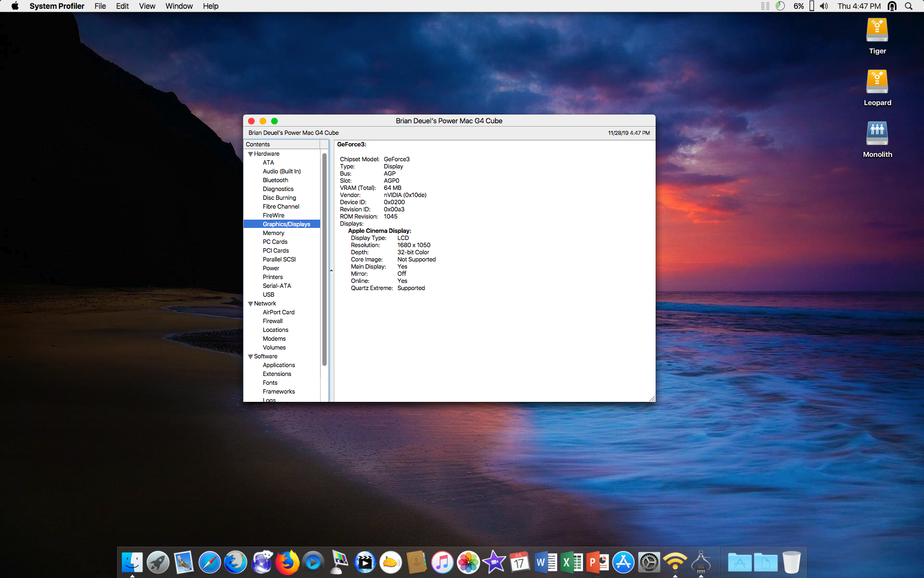Open the Trash in the dock
Screen dimensions: 924x578
click(791, 563)
